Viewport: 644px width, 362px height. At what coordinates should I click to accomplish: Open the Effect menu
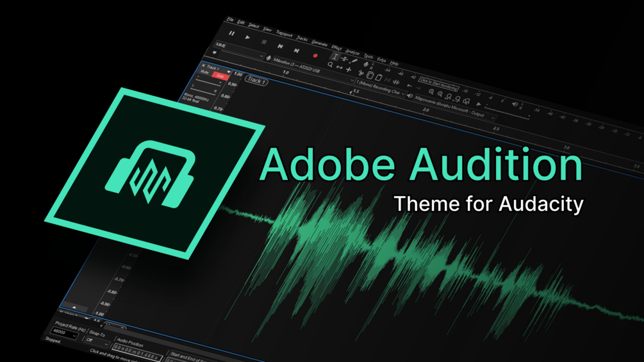pos(336,47)
